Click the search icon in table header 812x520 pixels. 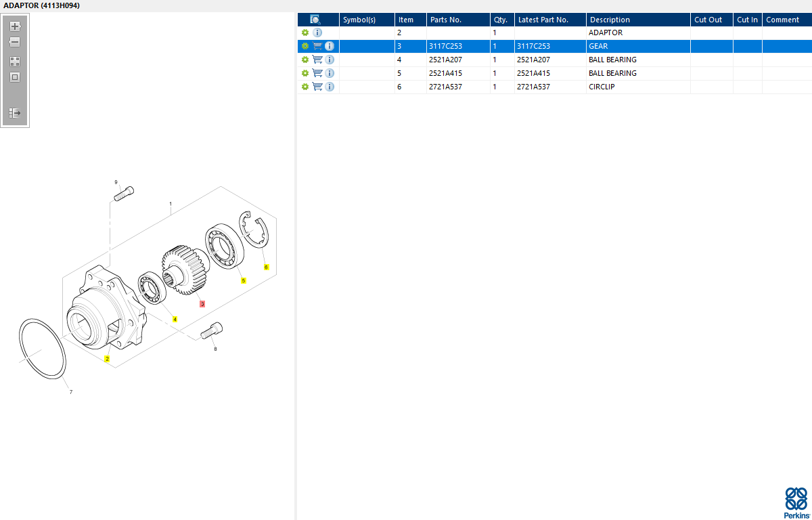(315, 20)
